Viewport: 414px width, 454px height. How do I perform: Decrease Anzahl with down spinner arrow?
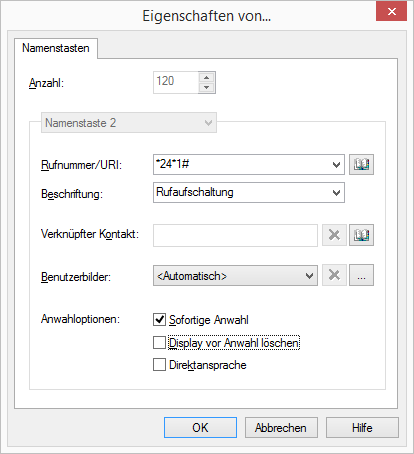click(207, 87)
